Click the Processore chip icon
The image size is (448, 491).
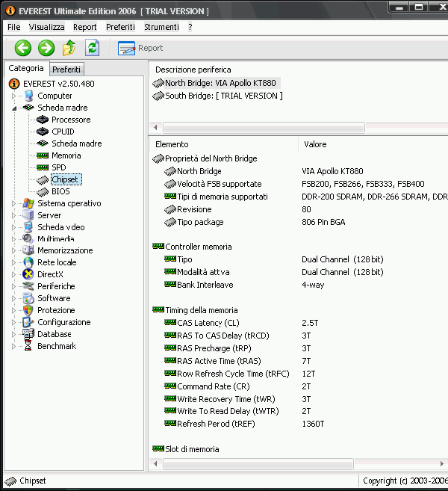pyautogui.click(x=43, y=120)
